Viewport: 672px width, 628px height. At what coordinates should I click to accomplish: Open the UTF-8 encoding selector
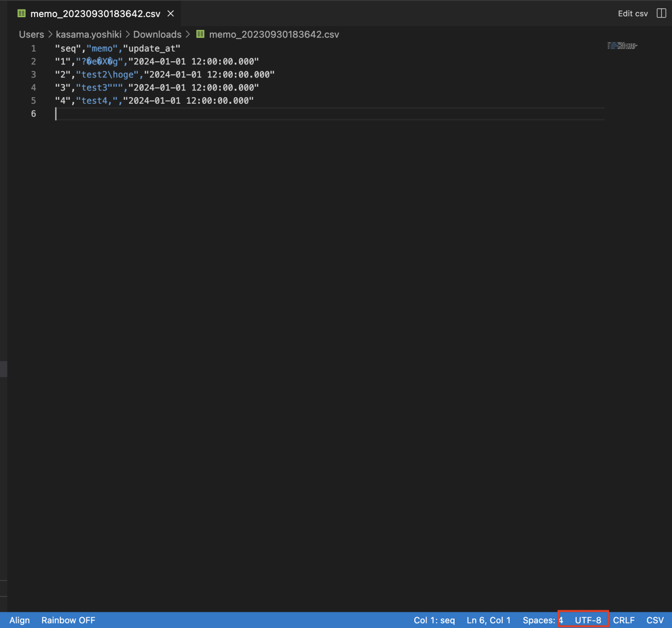point(588,620)
